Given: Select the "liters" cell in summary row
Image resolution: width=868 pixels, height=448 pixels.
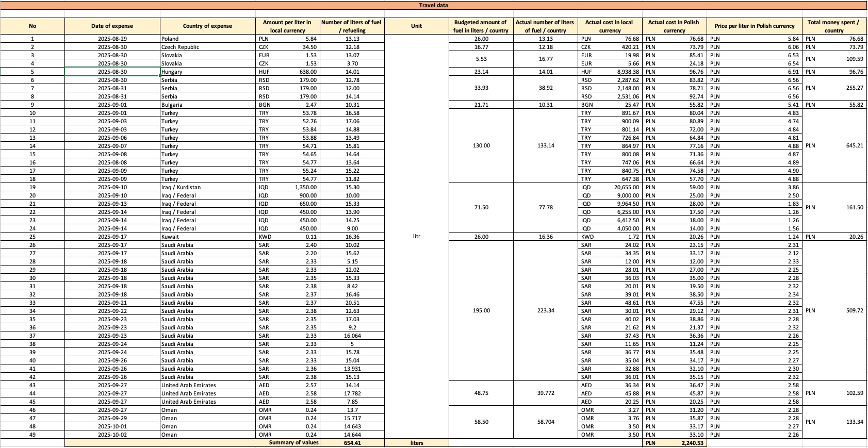Looking at the screenshot, I should coord(417,443).
